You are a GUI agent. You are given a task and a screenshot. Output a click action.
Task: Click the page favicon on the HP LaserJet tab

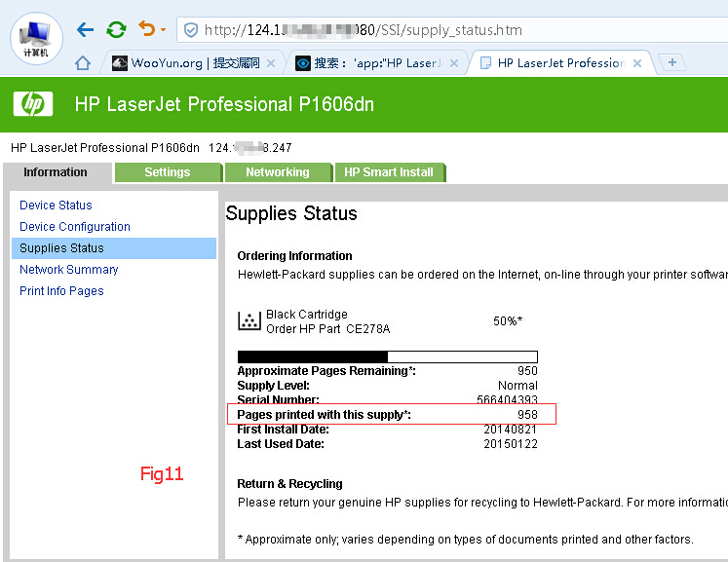tap(485, 63)
